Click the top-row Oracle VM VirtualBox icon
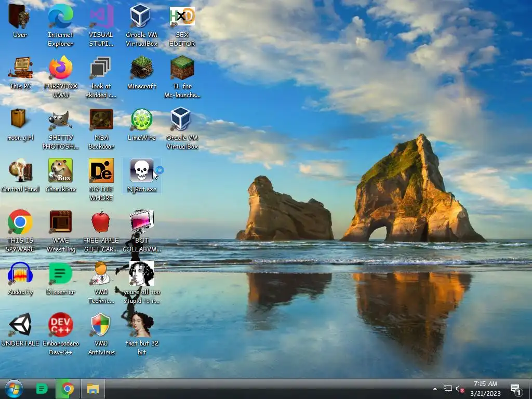This screenshot has height=399, width=532. (x=140, y=16)
